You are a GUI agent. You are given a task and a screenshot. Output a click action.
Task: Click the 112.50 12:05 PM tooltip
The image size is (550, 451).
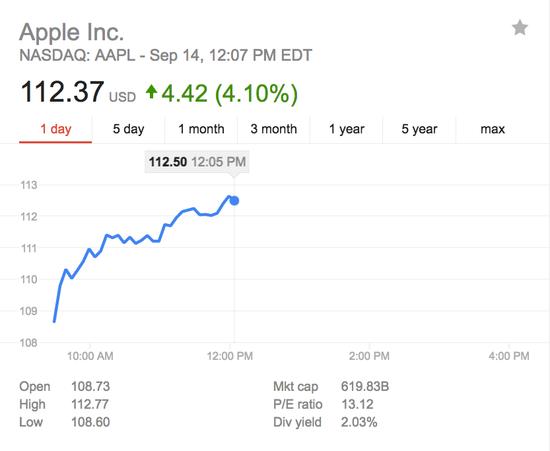pos(197,162)
